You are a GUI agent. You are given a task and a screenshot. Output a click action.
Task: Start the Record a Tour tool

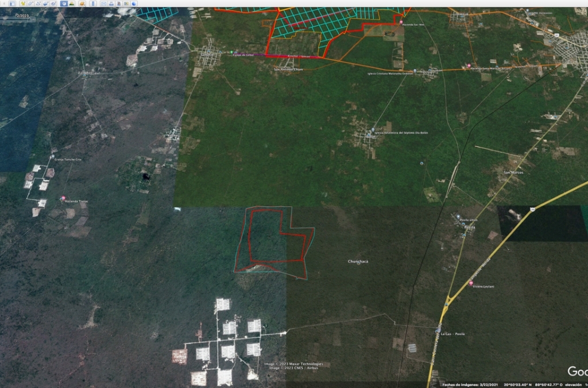coord(53,3)
